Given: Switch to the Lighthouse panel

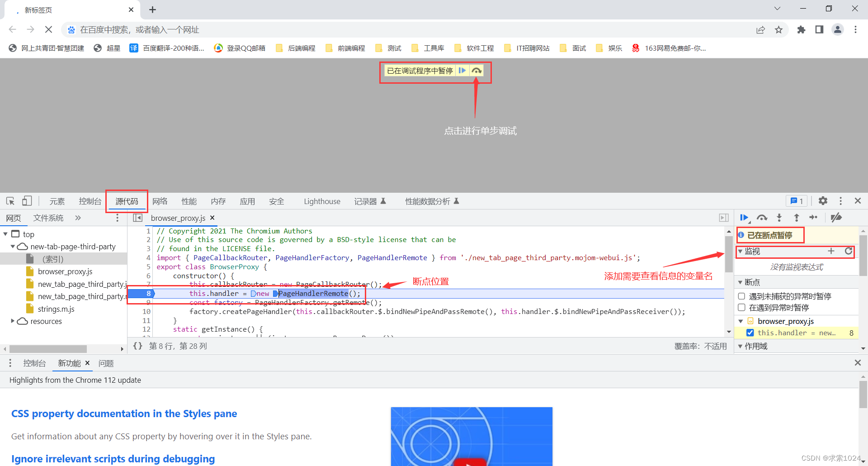Looking at the screenshot, I should point(322,201).
